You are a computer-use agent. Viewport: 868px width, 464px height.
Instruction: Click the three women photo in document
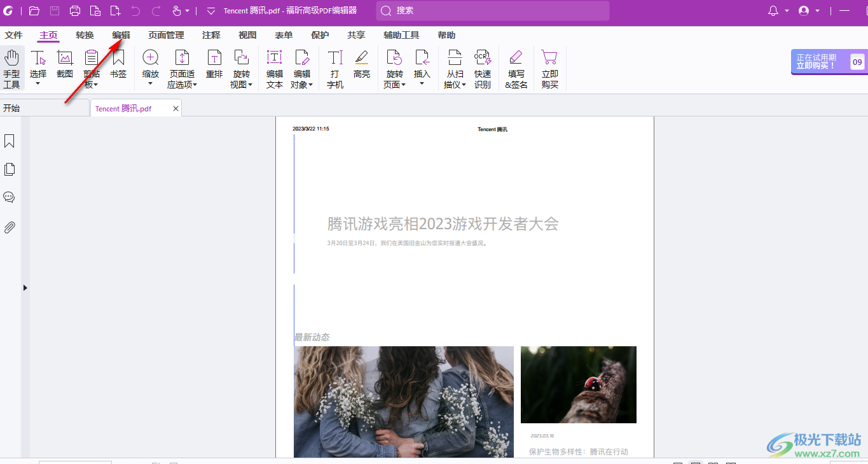point(404,402)
